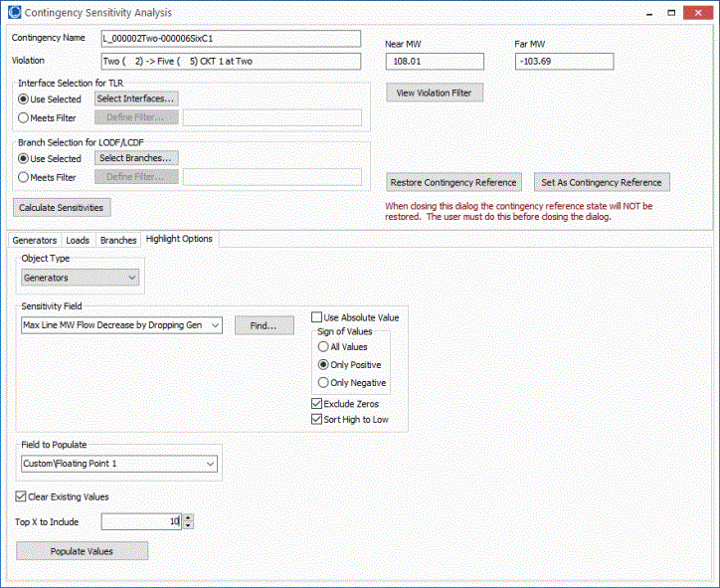Uncheck Clear Existing Values
Viewport: 720px width, 588px height.
[22, 496]
